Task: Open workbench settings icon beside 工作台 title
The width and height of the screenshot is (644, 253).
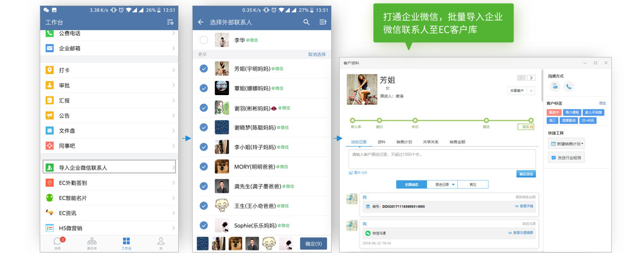Action: [x=170, y=22]
